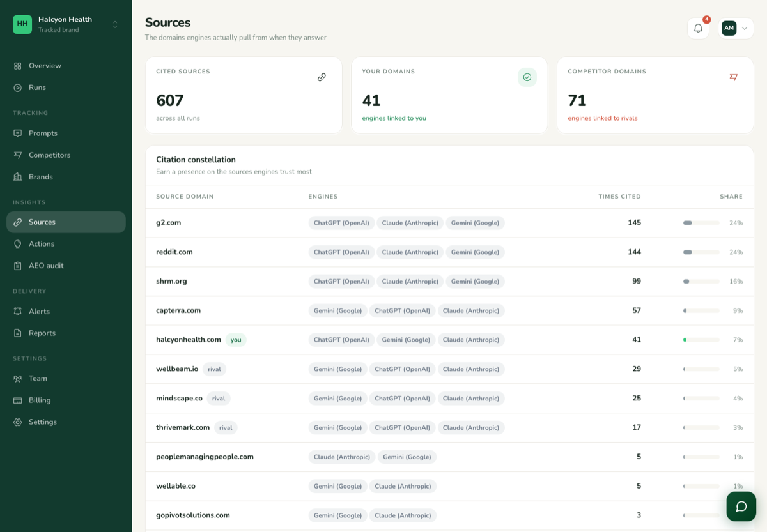Viewport: 767px width, 532px height.
Task: Go to Runs page
Action: (x=66, y=87)
